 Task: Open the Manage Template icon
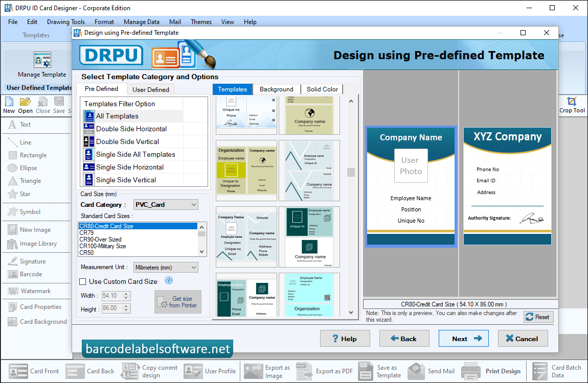[42, 60]
